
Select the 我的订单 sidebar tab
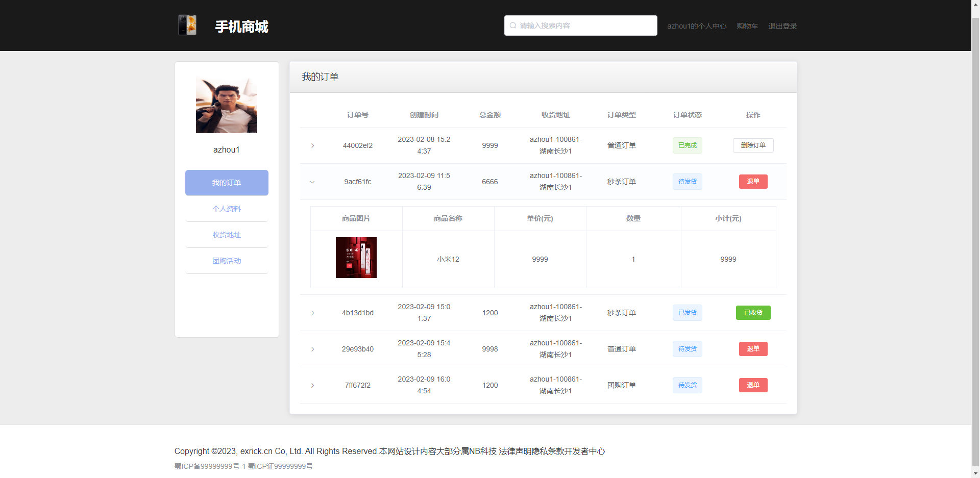[226, 182]
